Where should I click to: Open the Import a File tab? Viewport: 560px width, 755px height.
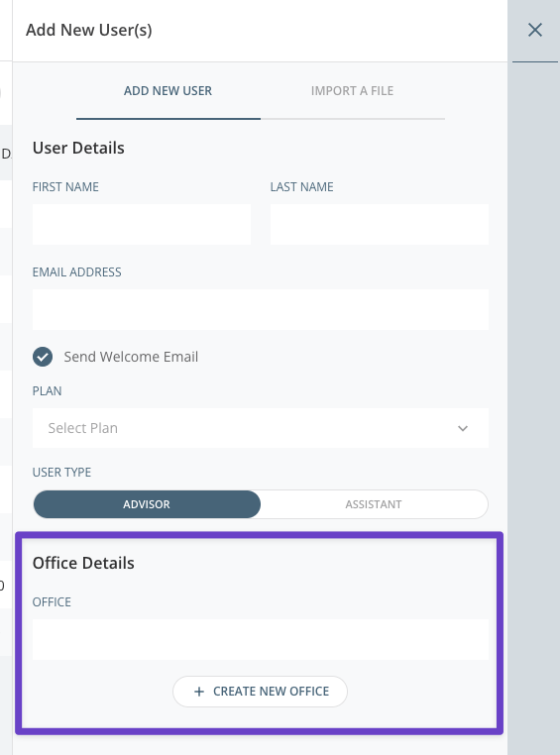pyautogui.click(x=352, y=91)
